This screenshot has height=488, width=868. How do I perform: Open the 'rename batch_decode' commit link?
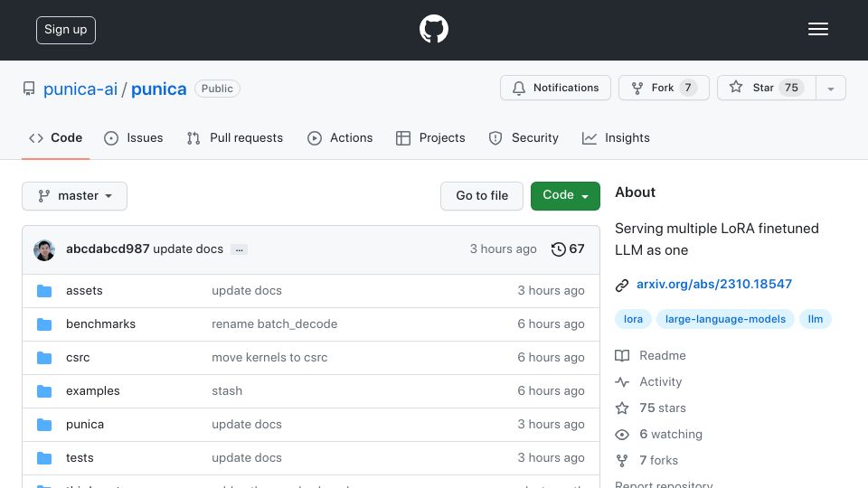click(275, 324)
